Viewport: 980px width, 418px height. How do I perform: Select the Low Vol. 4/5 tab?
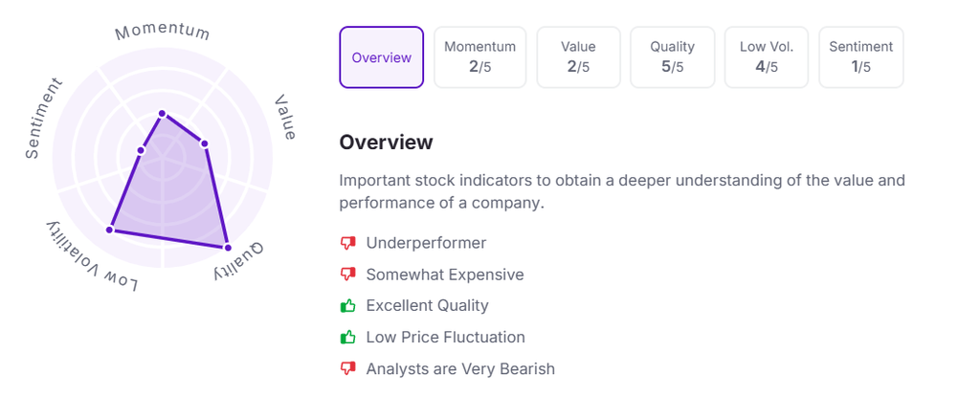tap(766, 57)
